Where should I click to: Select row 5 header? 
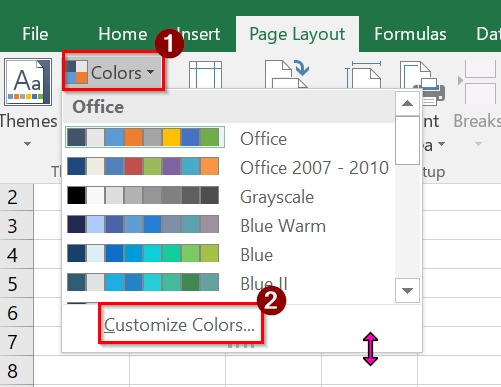(x=17, y=283)
